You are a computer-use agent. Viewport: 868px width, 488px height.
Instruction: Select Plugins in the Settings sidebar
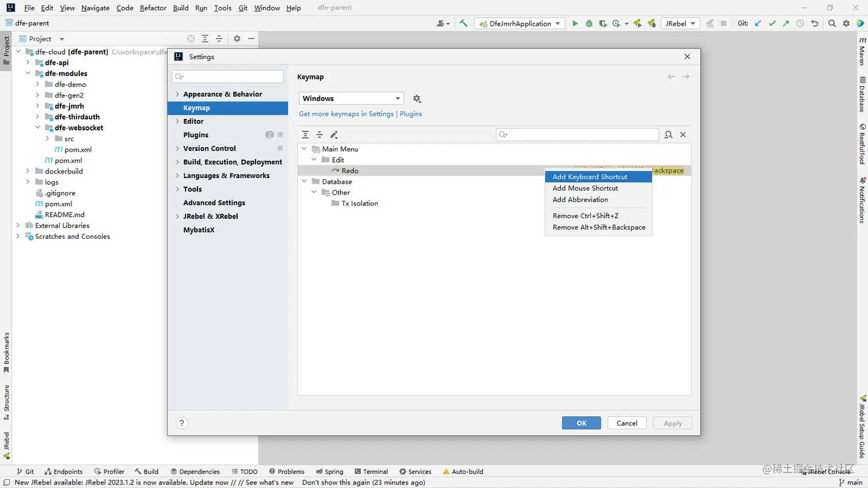tap(228, 135)
